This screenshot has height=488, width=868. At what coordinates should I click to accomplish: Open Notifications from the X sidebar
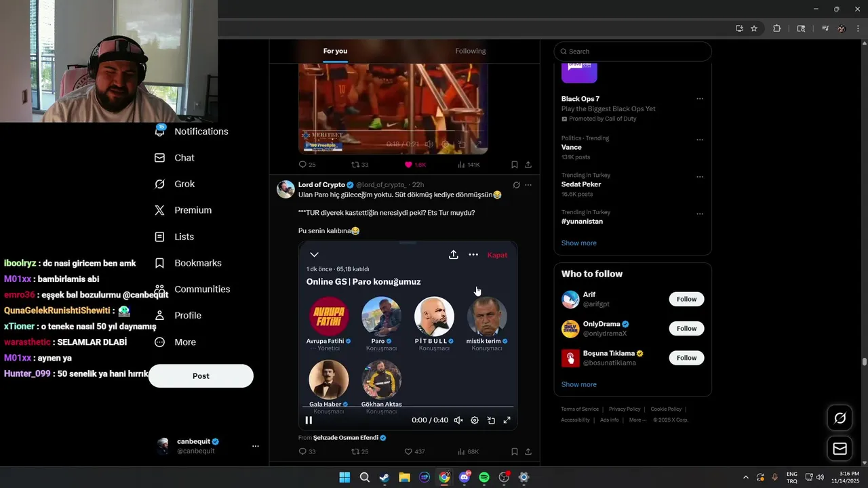pos(192,131)
